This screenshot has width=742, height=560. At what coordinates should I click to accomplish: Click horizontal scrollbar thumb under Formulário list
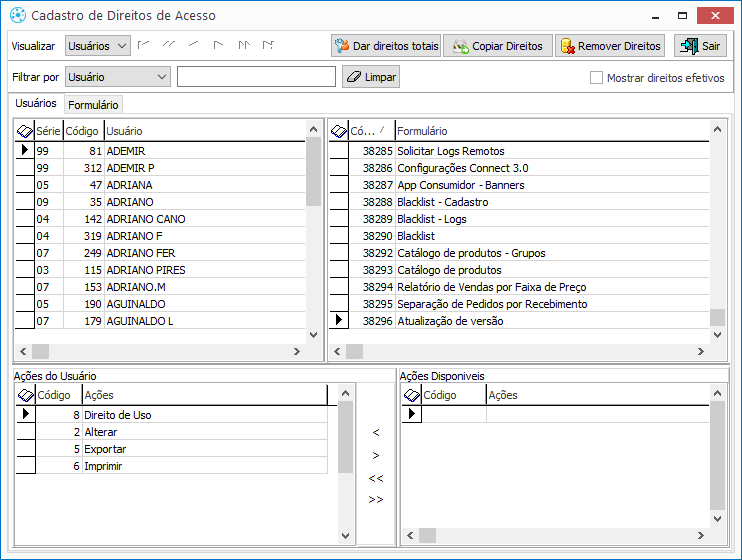tap(354, 351)
